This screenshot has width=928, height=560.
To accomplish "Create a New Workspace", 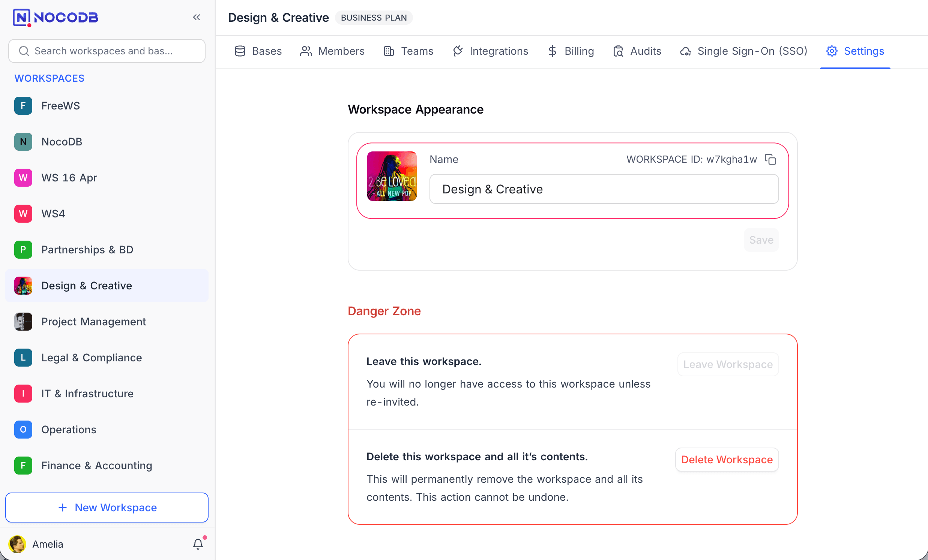I will click(x=107, y=507).
